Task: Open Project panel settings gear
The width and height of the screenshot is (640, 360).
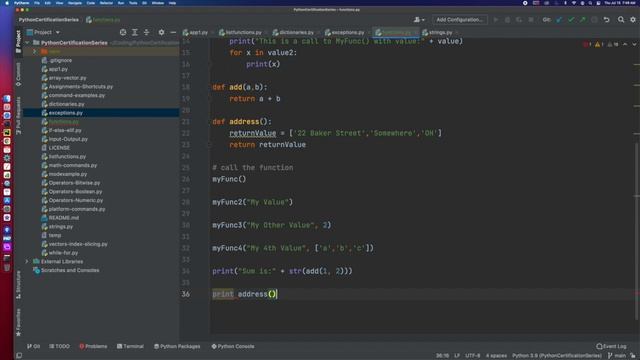Action: (161, 32)
